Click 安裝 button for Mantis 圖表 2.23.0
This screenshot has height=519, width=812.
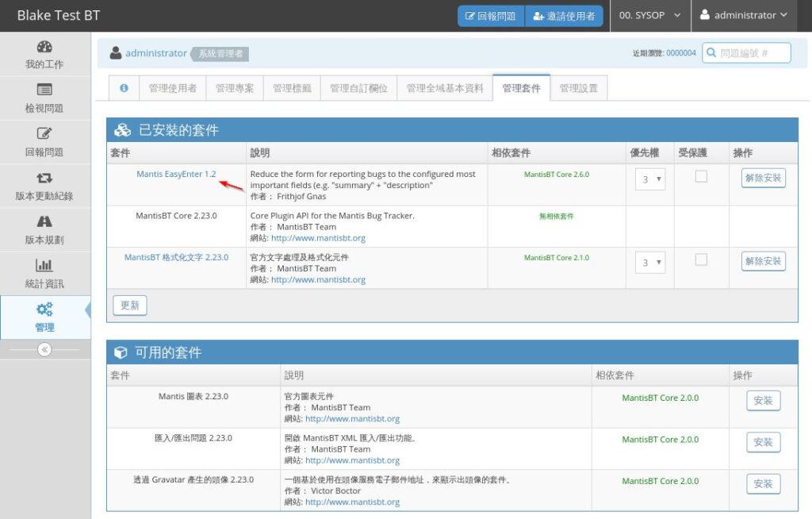click(x=763, y=401)
